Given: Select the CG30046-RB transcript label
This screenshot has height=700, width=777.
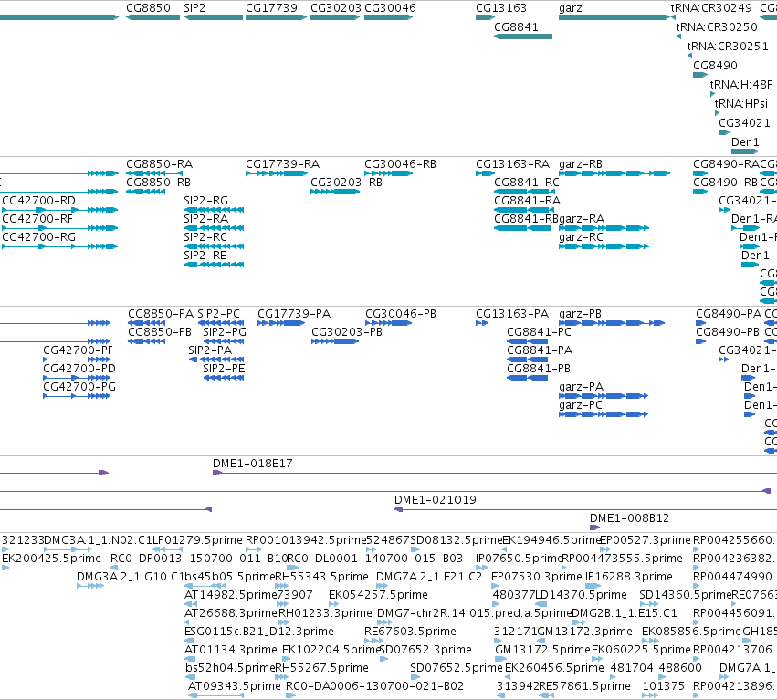Looking at the screenshot, I should click(x=401, y=164).
